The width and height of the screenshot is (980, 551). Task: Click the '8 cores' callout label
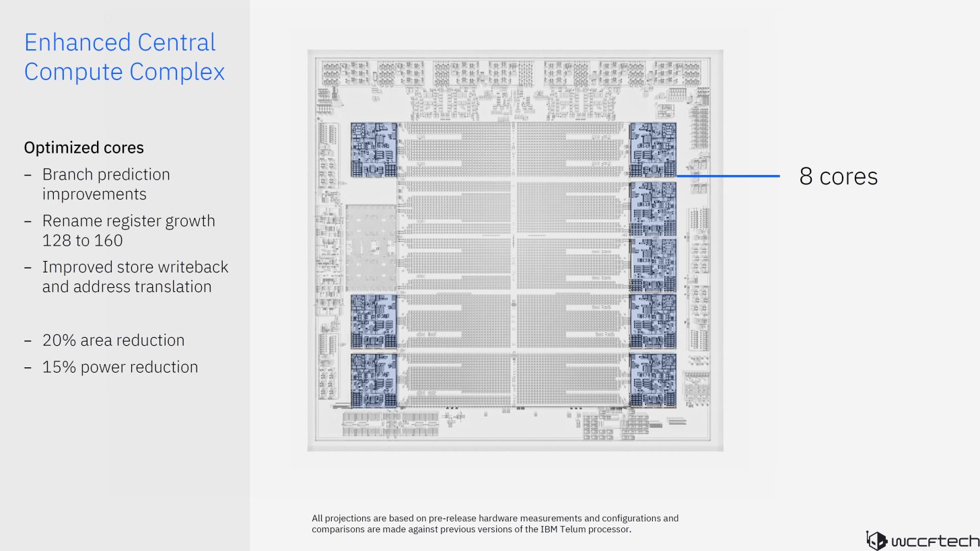(x=838, y=176)
